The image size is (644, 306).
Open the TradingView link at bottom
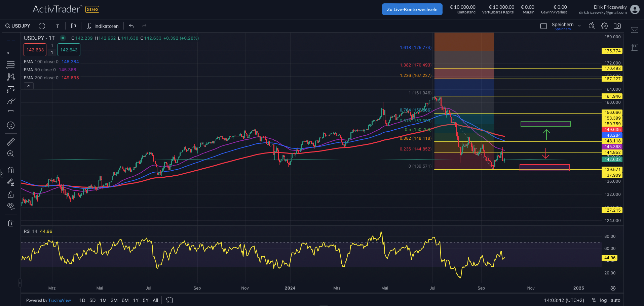tap(60, 300)
